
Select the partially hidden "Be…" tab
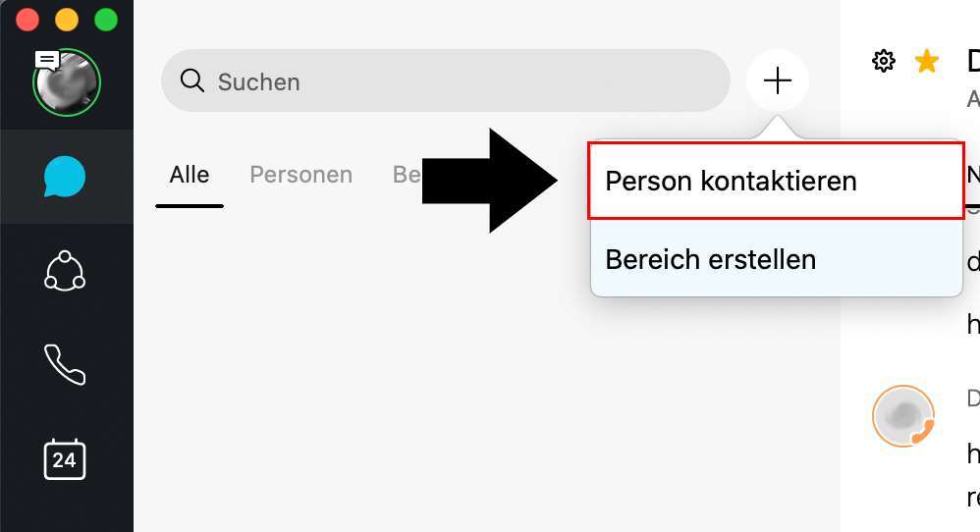click(x=408, y=175)
